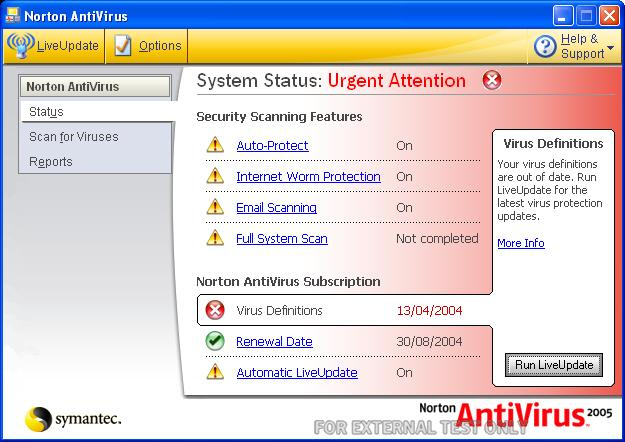The width and height of the screenshot is (625, 442).
Task: Open Scan for Viruses in sidebar
Action: click(73, 137)
